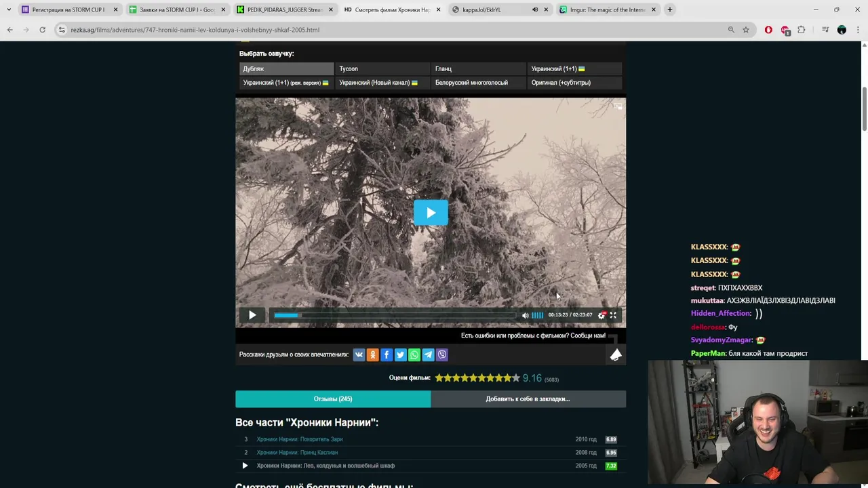Open browser profile avatar
Screen dimensions: 868x488
point(842,30)
